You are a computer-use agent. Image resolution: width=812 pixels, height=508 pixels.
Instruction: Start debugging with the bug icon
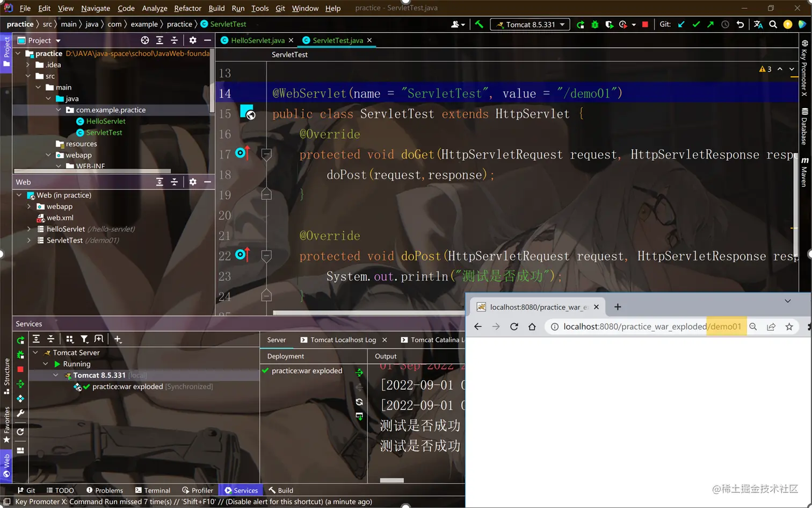595,24
